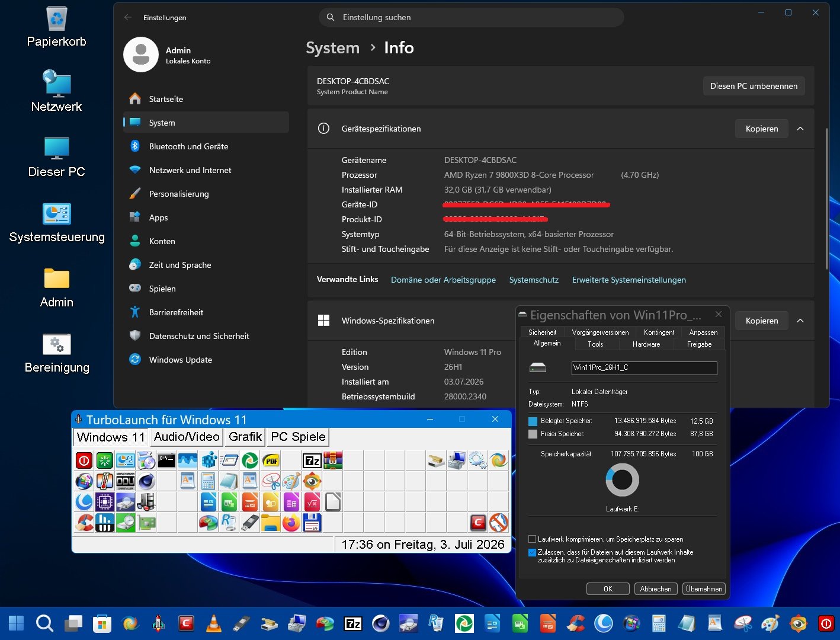Collapse the Windows-Spezifikationen section chevron
The width and height of the screenshot is (840, 640).
coord(800,321)
